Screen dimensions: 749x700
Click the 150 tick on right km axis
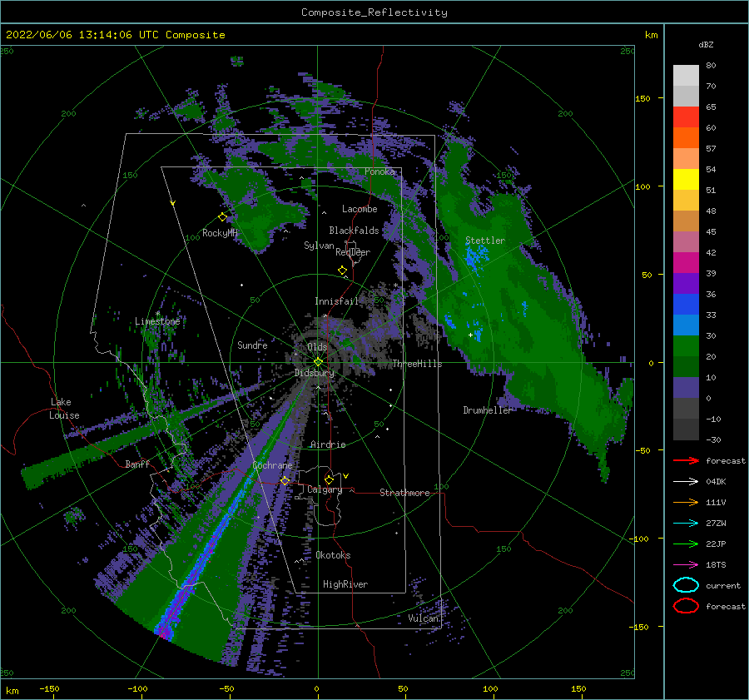pyautogui.click(x=643, y=98)
